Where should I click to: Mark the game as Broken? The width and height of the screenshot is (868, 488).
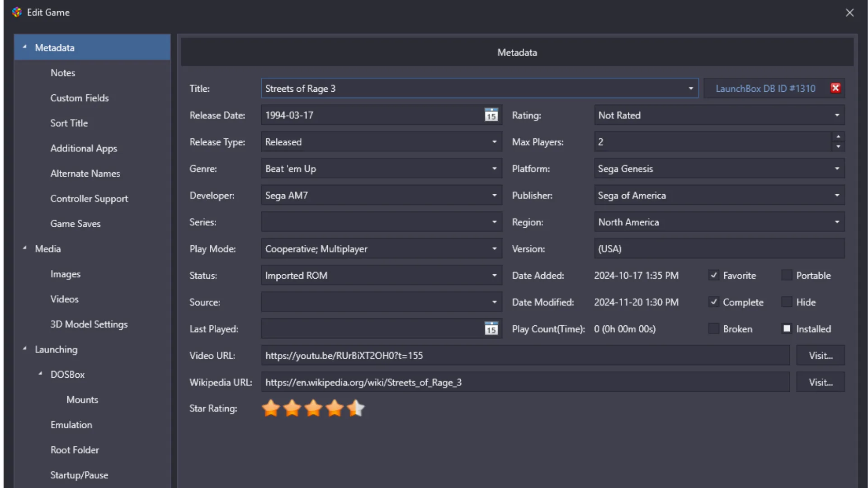(x=713, y=328)
